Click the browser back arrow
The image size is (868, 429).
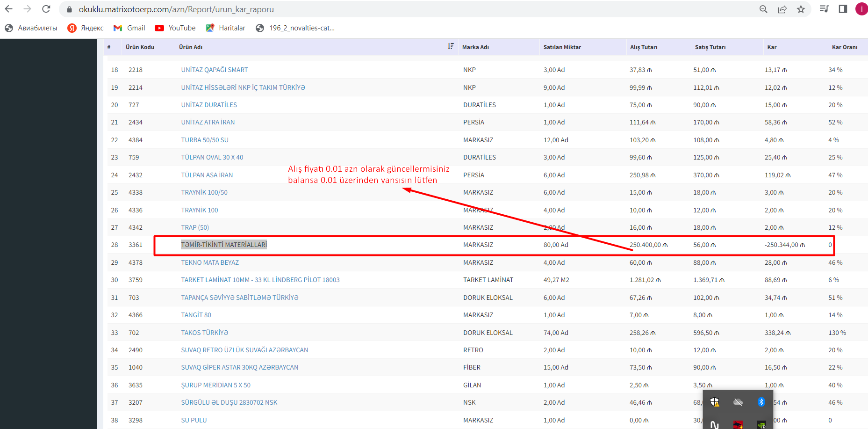click(8, 9)
